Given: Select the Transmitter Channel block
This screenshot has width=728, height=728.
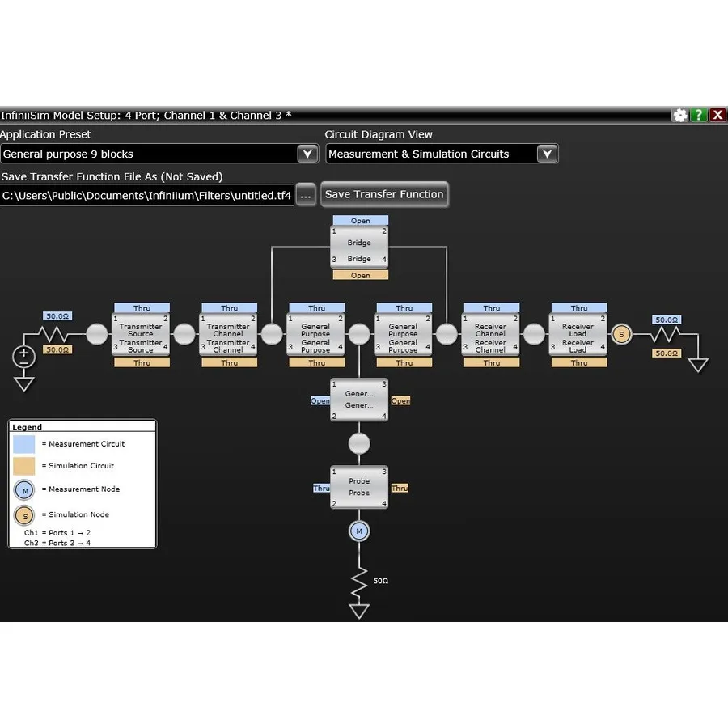Looking at the screenshot, I should tap(228, 334).
